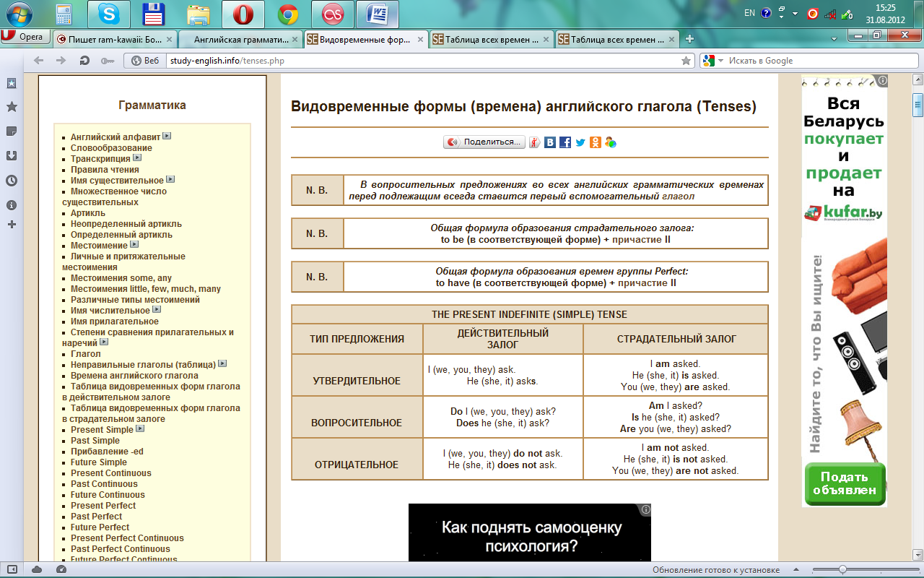Open Downloads panel in sidebar

[x=12, y=155]
